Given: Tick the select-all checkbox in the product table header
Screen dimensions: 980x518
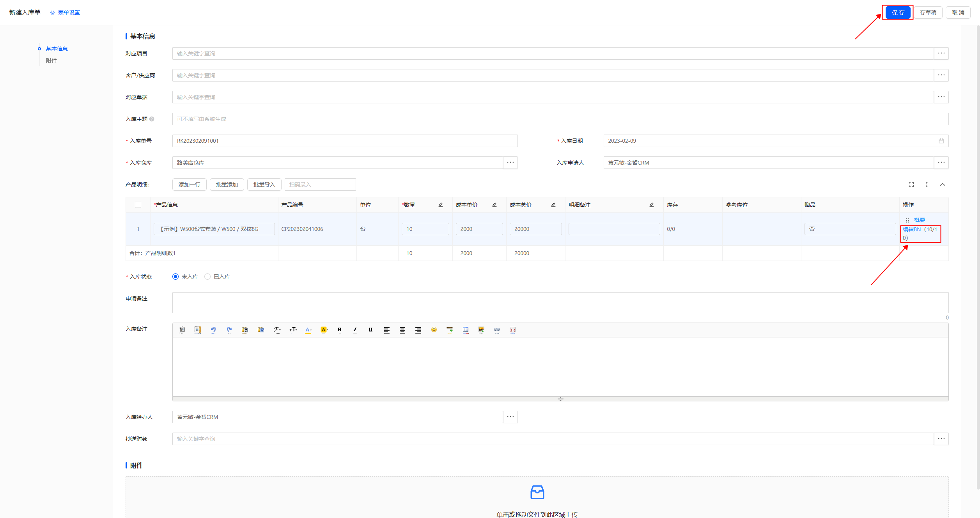Looking at the screenshot, I should pyautogui.click(x=138, y=205).
